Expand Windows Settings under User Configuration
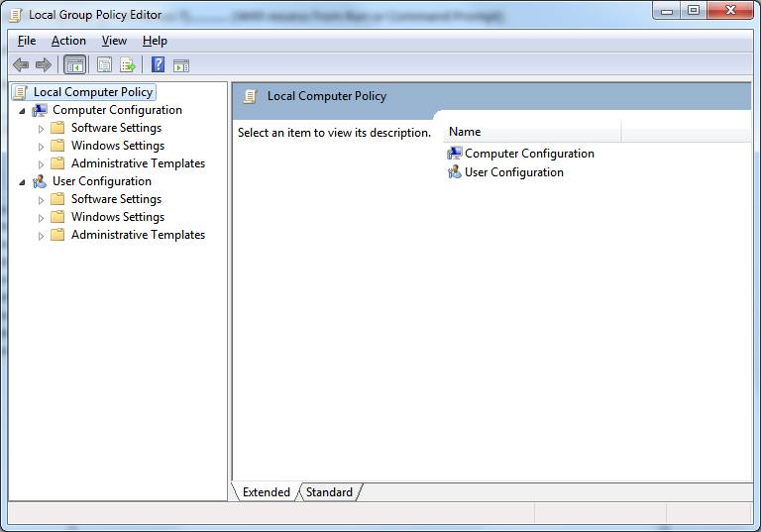The image size is (761, 532). 42,218
